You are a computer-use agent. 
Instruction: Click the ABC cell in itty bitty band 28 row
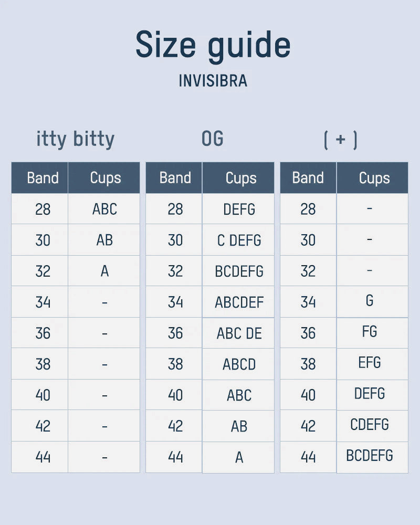coord(104,209)
